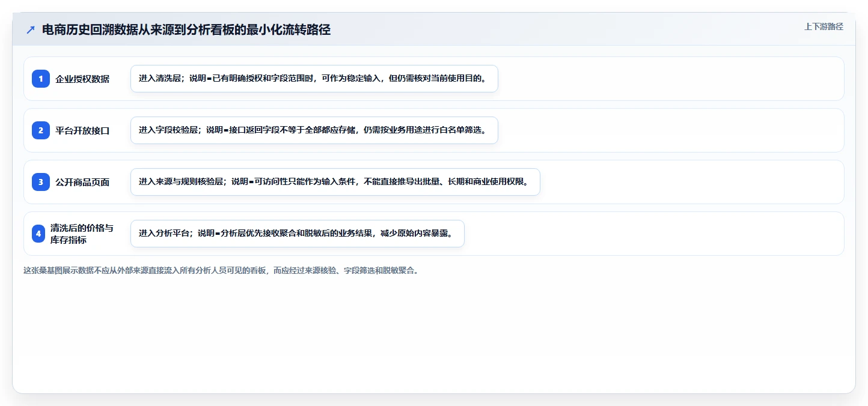Click the 上下游路径 label

824,26
